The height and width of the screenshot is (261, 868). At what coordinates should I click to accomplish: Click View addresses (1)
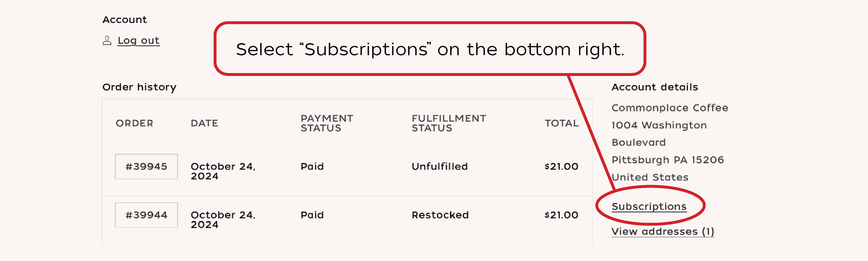point(662,231)
